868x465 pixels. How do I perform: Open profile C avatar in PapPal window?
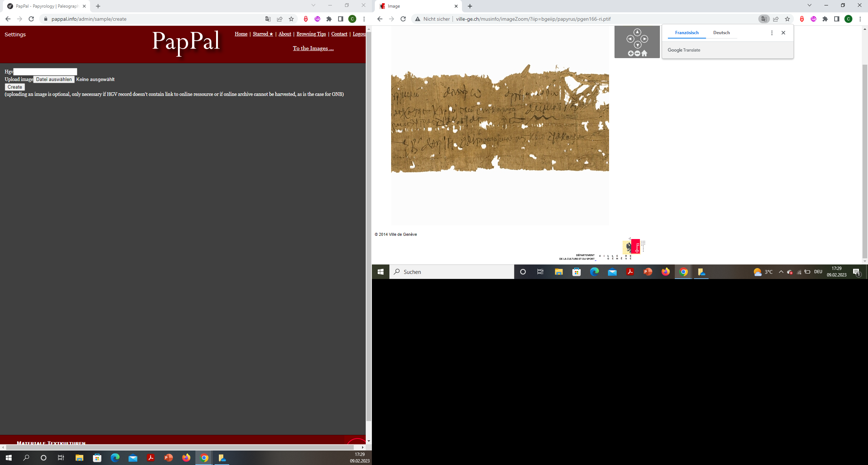tap(352, 19)
